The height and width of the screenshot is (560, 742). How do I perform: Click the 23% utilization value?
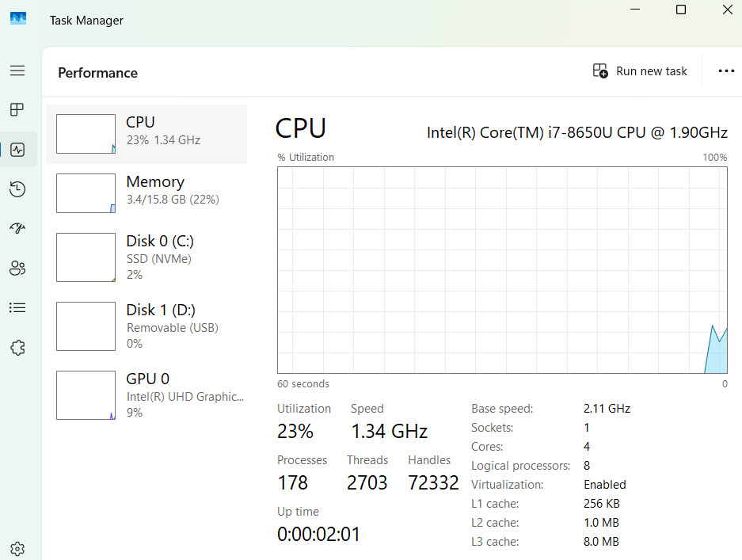point(295,431)
